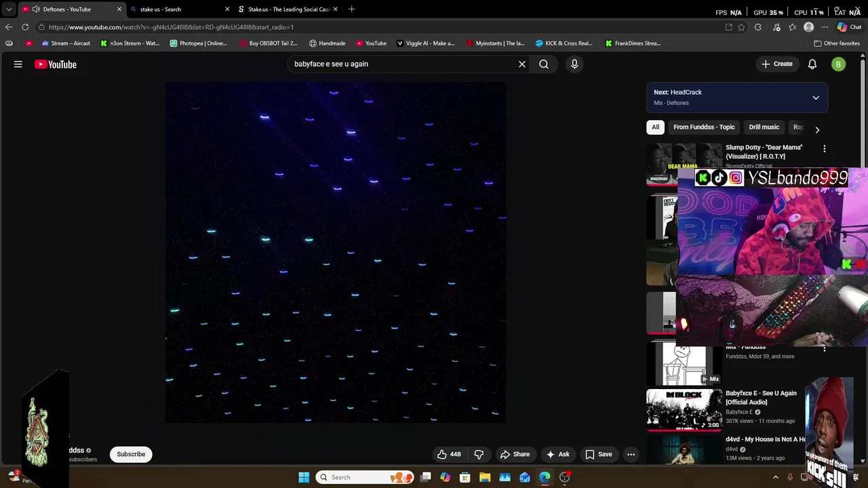
Task: Switch to Microsoft Edge on the taskbar
Action: [x=545, y=477]
